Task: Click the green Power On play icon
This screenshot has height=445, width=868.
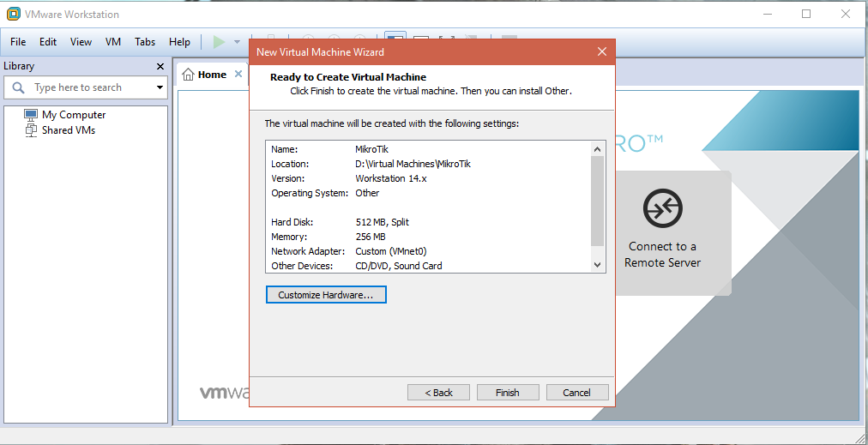Action: tap(220, 41)
